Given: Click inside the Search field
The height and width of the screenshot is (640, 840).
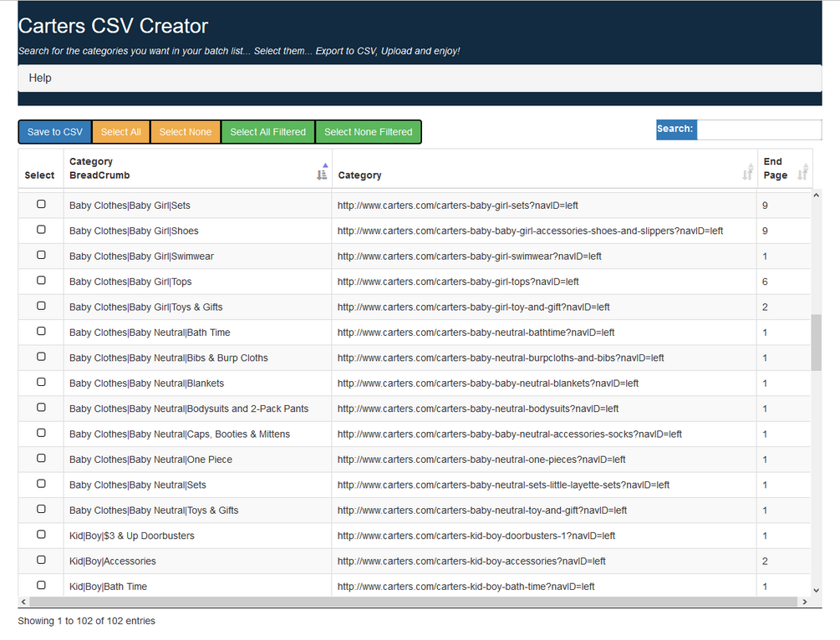Looking at the screenshot, I should click(759, 130).
